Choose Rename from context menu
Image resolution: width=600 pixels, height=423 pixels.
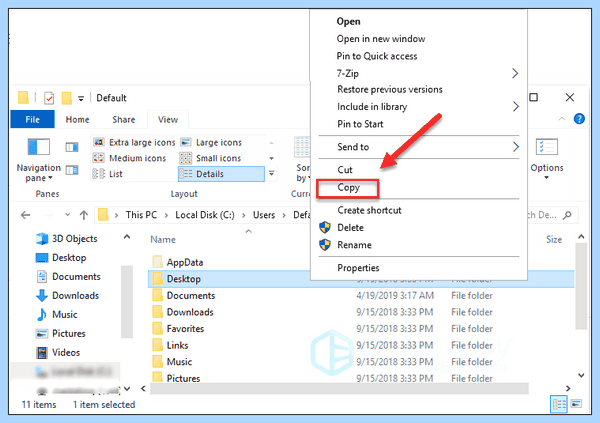tap(354, 245)
